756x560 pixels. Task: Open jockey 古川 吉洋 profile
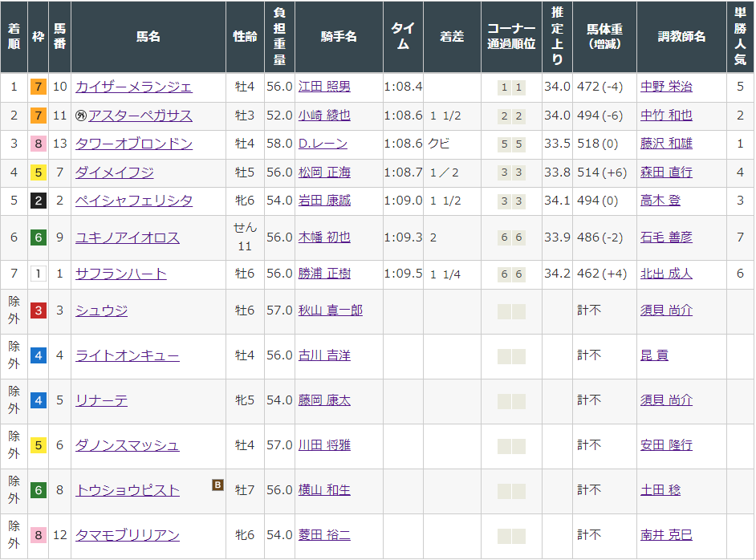[324, 355]
